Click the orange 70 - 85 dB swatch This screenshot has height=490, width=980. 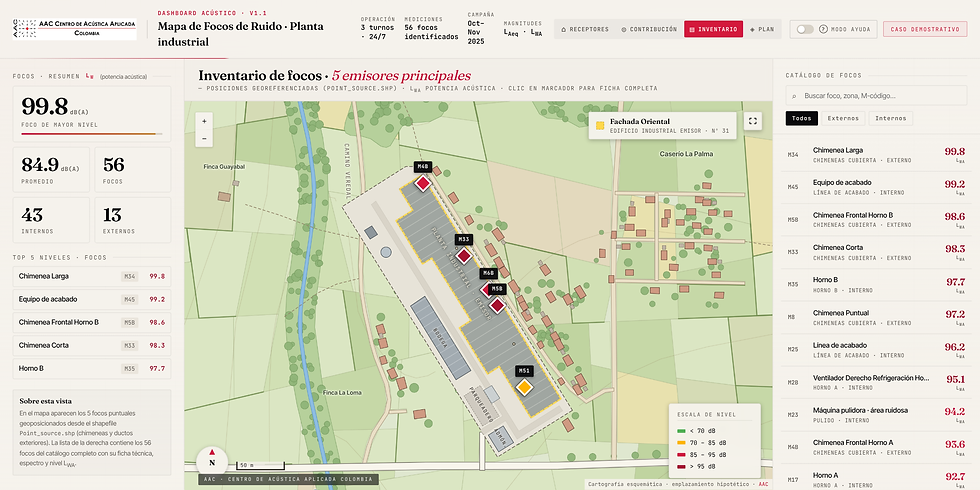(x=681, y=442)
